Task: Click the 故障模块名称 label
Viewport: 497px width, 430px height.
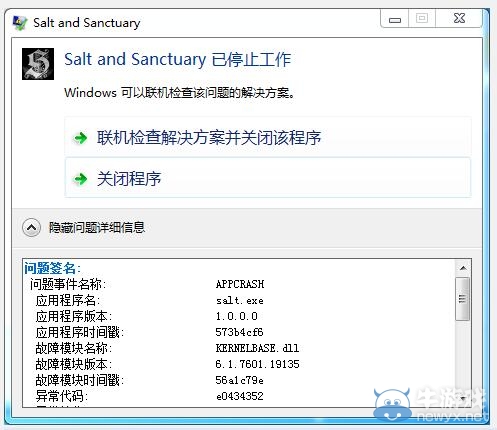Action: pos(74,348)
